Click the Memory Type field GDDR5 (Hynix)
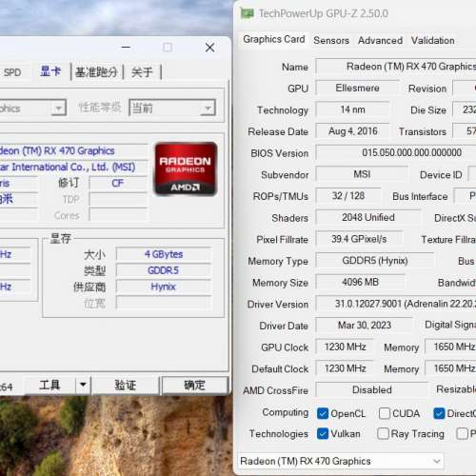Image resolution: width=476 pixels, height=476 pixels. click(375, 261)
